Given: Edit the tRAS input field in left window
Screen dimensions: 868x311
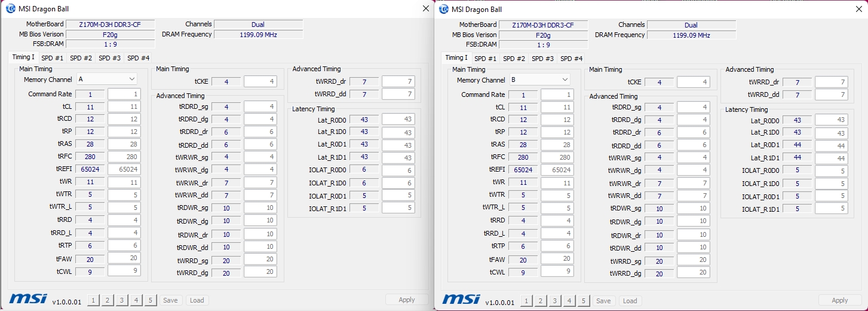Looking at the screenshot, I should point(124,144).
